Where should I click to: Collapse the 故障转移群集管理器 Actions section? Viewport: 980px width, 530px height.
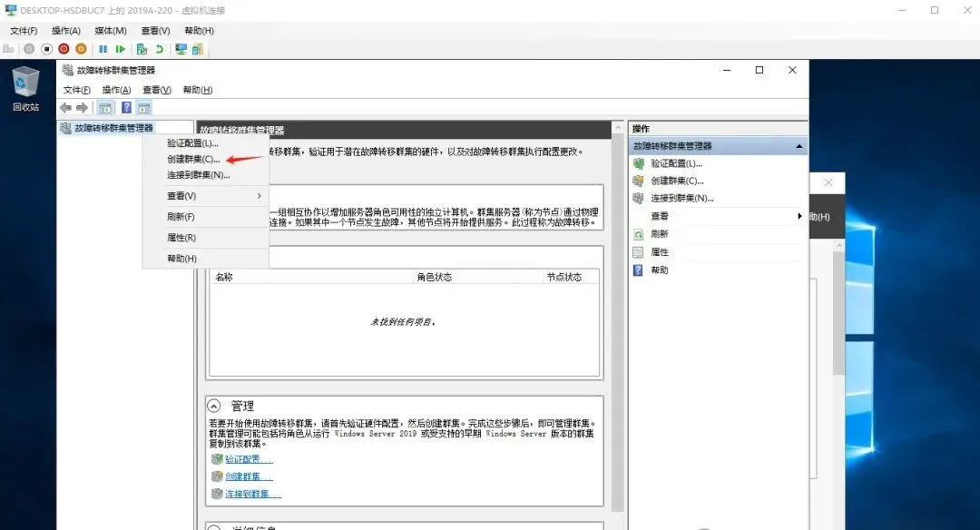pos(798,145)
